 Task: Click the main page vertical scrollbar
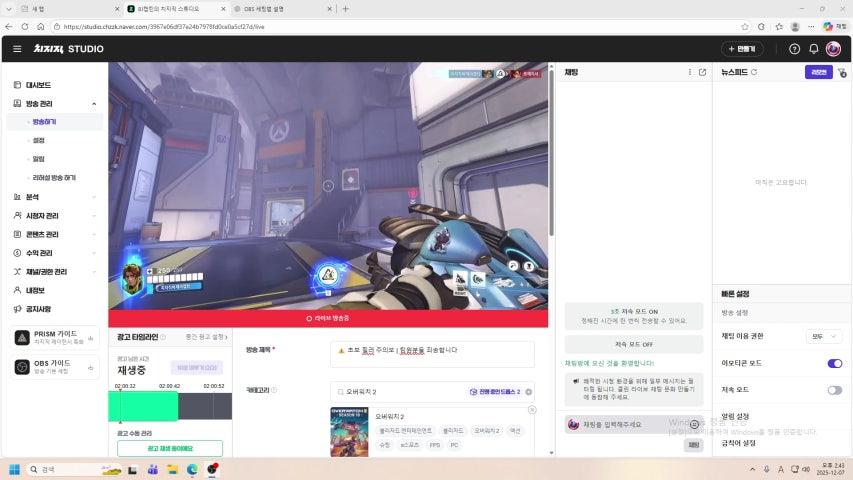coord(551,153)
